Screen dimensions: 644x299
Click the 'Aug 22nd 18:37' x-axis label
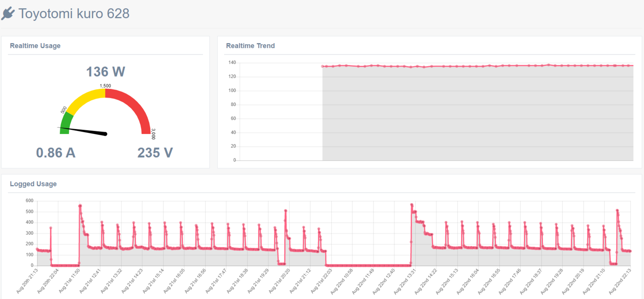(532, 281)
